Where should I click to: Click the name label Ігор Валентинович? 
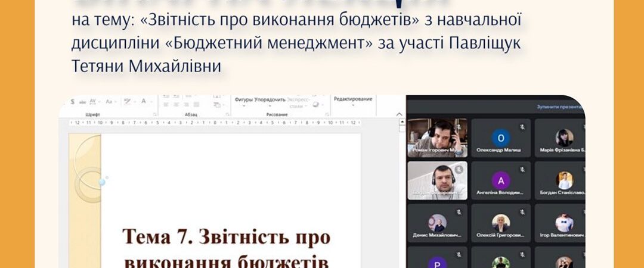point(561,236)
